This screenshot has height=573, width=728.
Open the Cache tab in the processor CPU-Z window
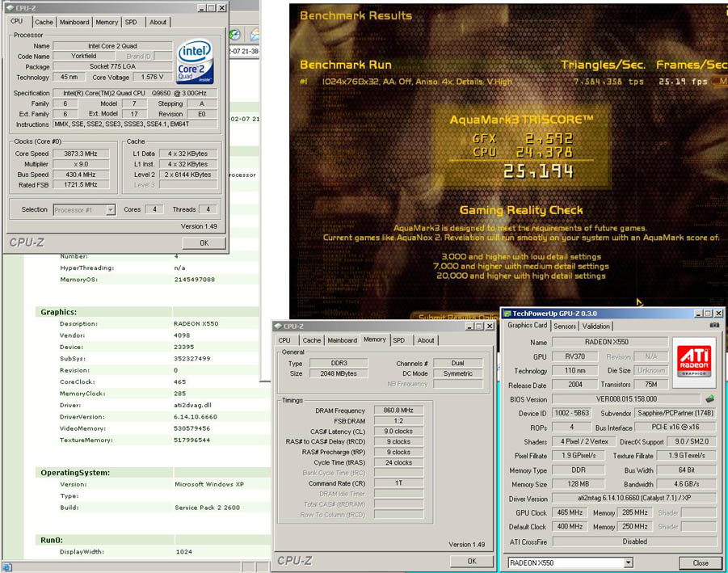pos(44,22)
